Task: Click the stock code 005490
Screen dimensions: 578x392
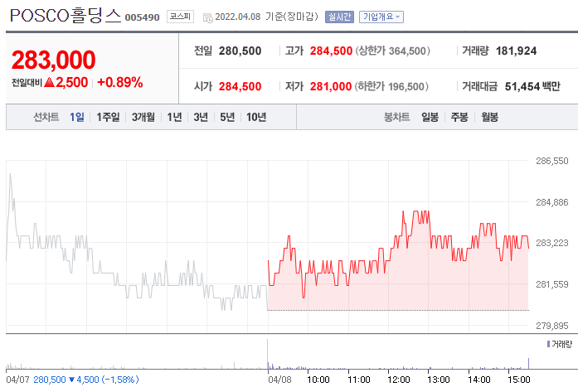Action: [x=143, y=17]
